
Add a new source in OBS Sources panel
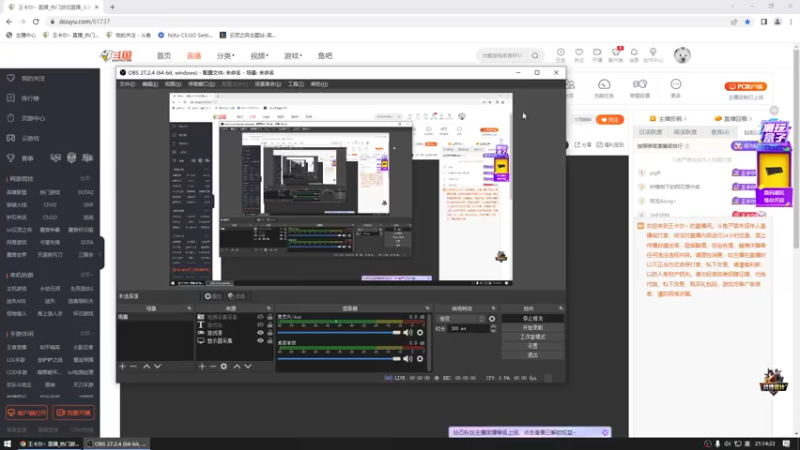[202, 366]
